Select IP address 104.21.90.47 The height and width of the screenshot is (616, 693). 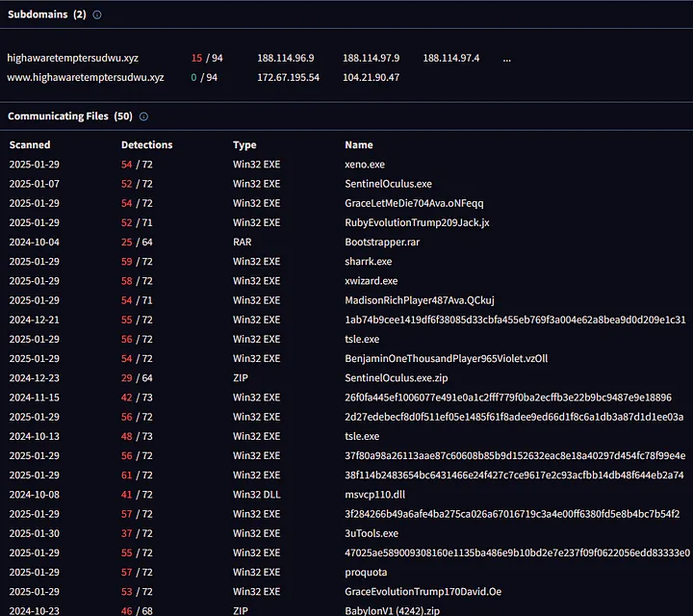(x=371, y=77)
